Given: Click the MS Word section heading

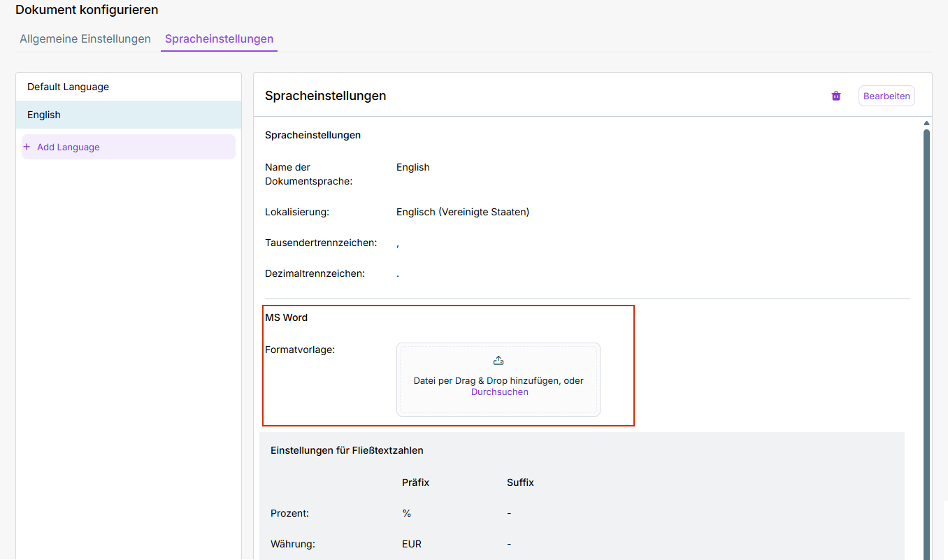Looking at the screenshot, I should coord(286,317).
